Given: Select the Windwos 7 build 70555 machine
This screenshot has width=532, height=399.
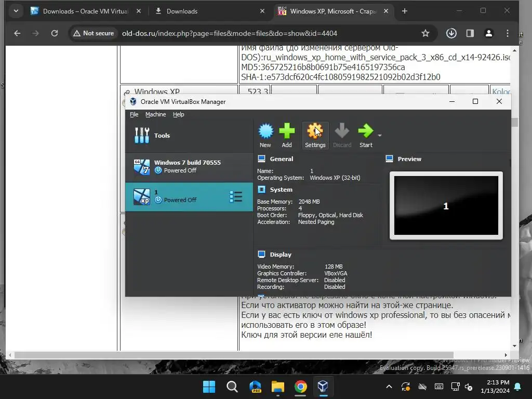Looking at the screenshot, I should 189,167.
